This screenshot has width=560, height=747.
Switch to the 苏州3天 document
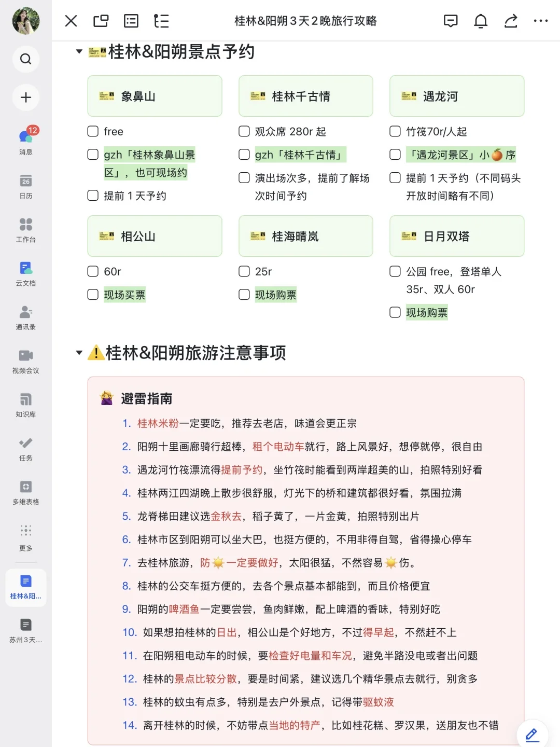25,629
